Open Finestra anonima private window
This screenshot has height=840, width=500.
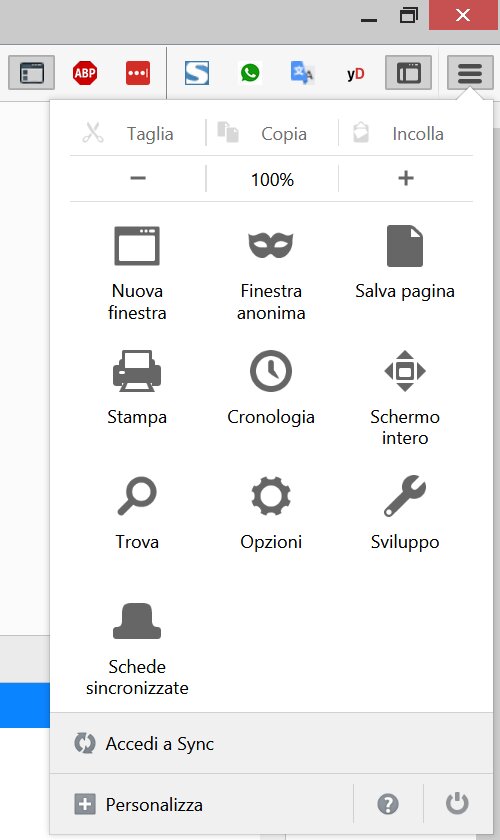click(x=271, y=273)
